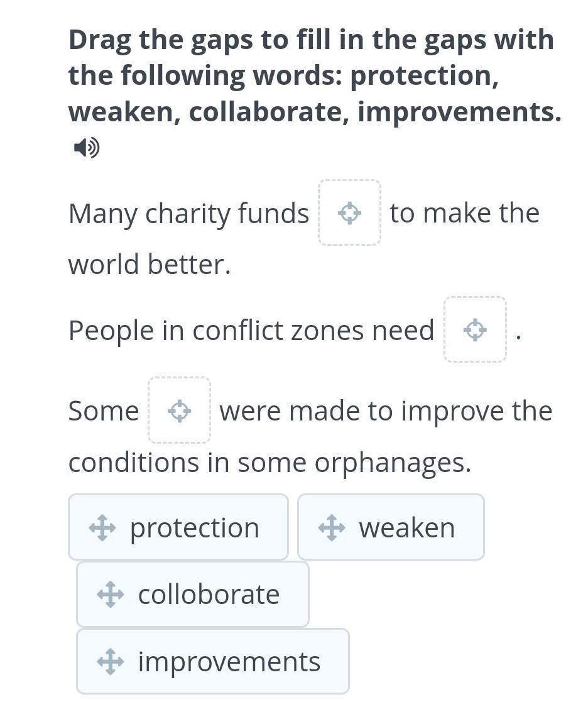Viewport: 588px width, 714px height.
Task: Select the "protection" word tile
Action: [178, 527]
